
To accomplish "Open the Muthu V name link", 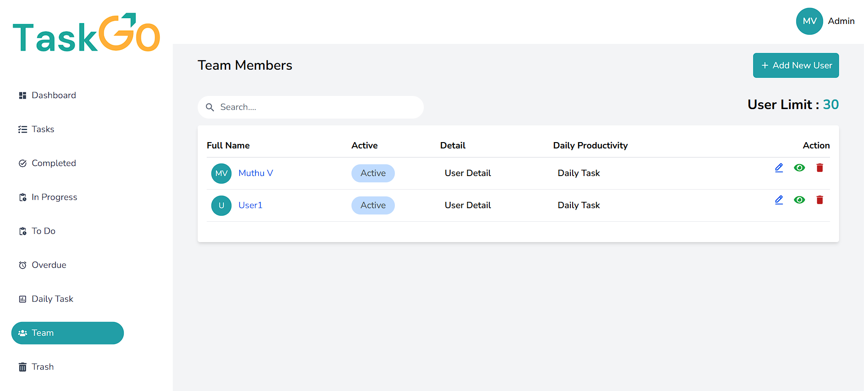I will click(256, 173).
